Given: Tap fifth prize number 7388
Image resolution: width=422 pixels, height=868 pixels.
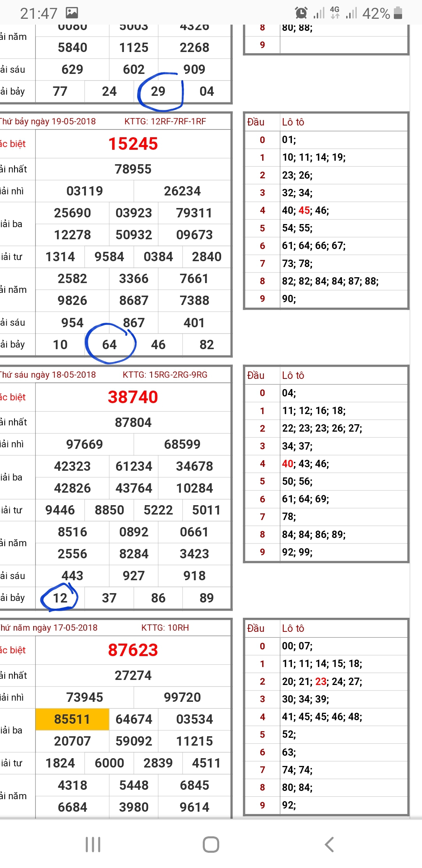Looking at the screenshot, I should tap(194, 301).
